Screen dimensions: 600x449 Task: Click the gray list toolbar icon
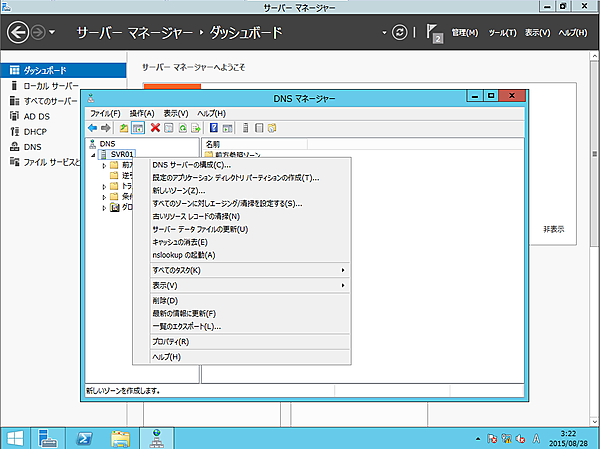pos(259,128)
